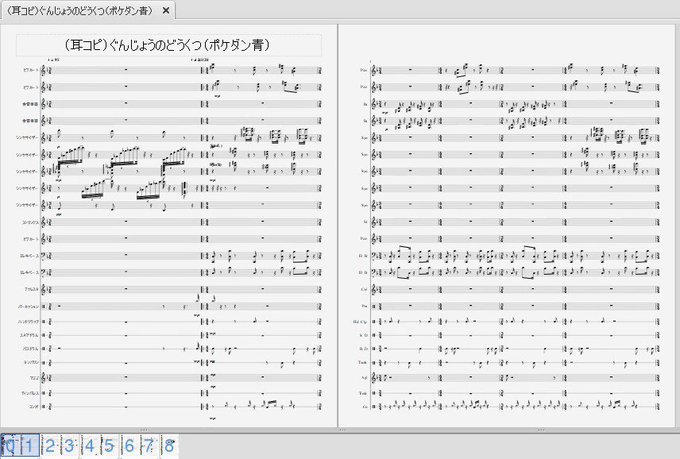Select the タンバリン staff label on first page

[x=31, y=362]
